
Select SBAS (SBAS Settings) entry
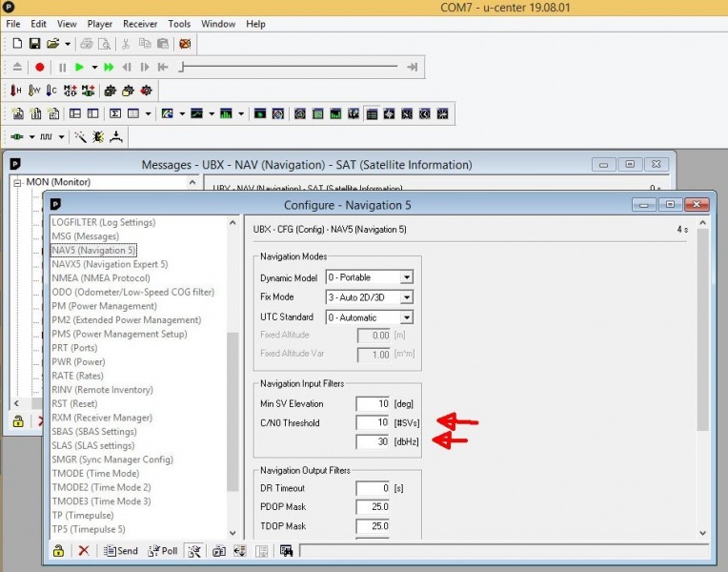[94, 432]
